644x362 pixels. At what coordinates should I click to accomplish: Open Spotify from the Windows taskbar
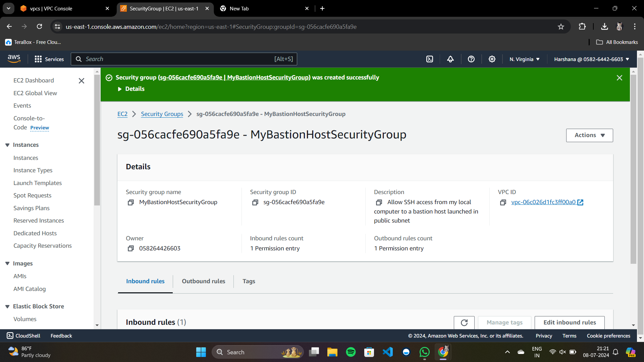click(x=351, y=352)
